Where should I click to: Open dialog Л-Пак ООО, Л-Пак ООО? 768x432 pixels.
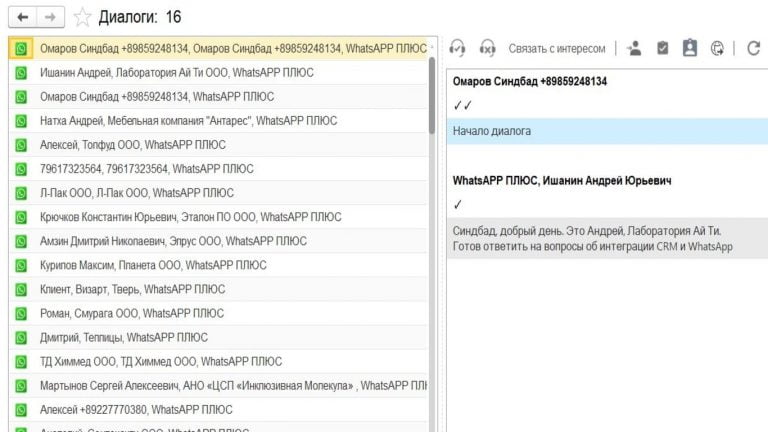click(x=218, y=192)
